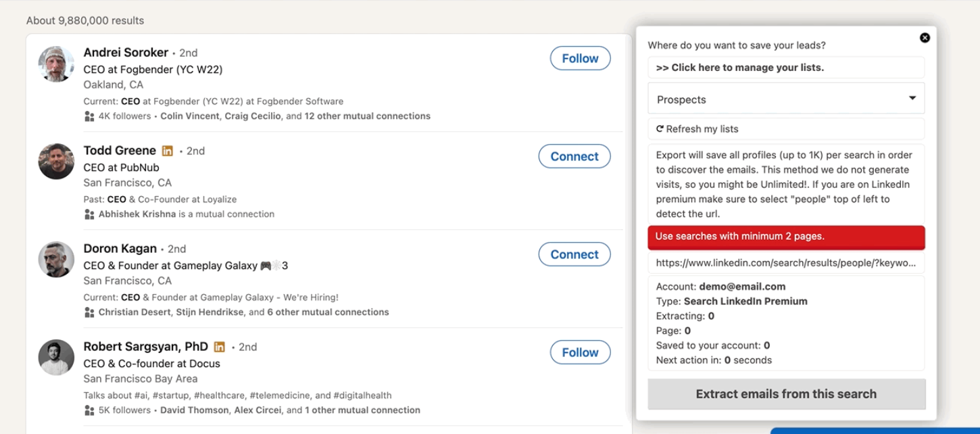Image resolution: width=980 pixels, height=434 pixels.
Task: Connect with Todd Greene
Action: pyautogui.click(x=574, y=156)
